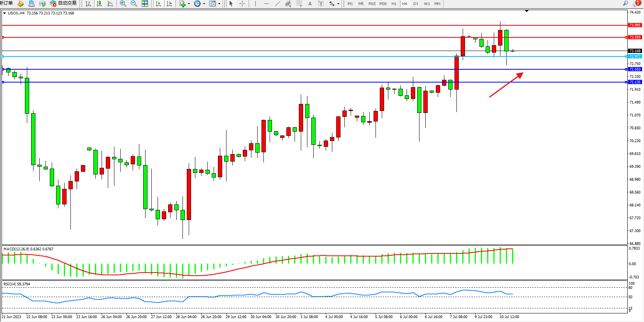Click the zoom in magnifier icon
Screen dimensions: 644x322
[123, 4]
